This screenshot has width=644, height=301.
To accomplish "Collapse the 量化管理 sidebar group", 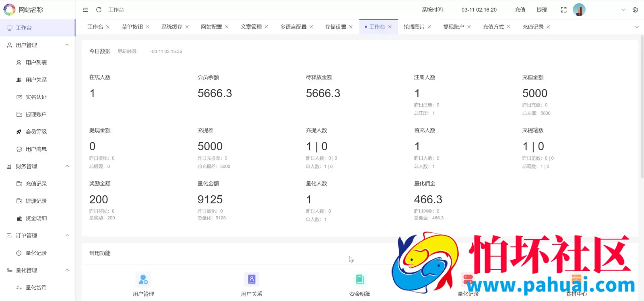I will (x=37, y=270).
